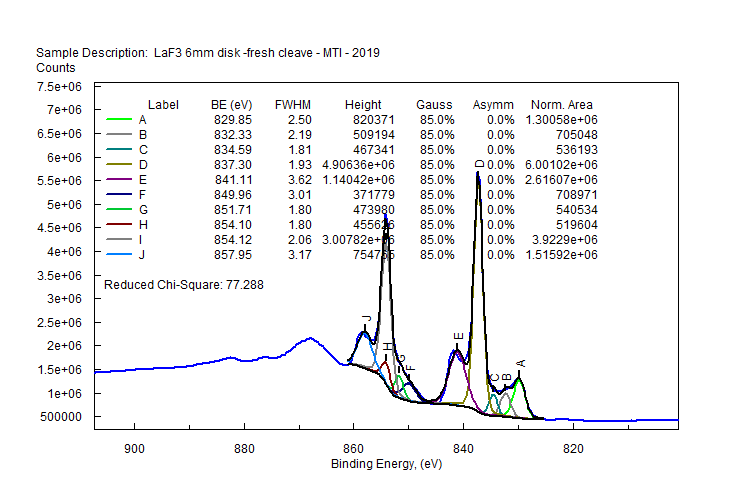Select the 'FWHM' column header

pos(293,105)
